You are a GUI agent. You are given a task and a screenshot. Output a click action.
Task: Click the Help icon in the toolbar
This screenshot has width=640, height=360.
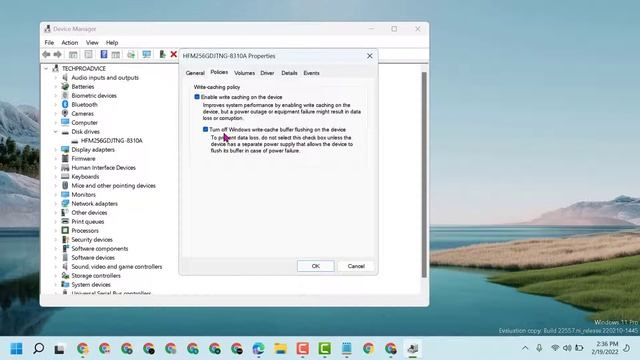coord(104,54)
